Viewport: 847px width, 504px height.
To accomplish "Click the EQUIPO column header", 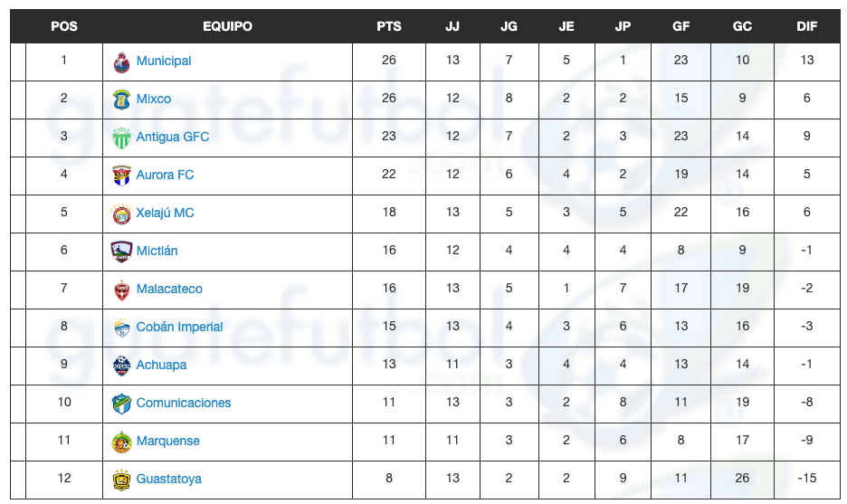I will tap(227, 26).
